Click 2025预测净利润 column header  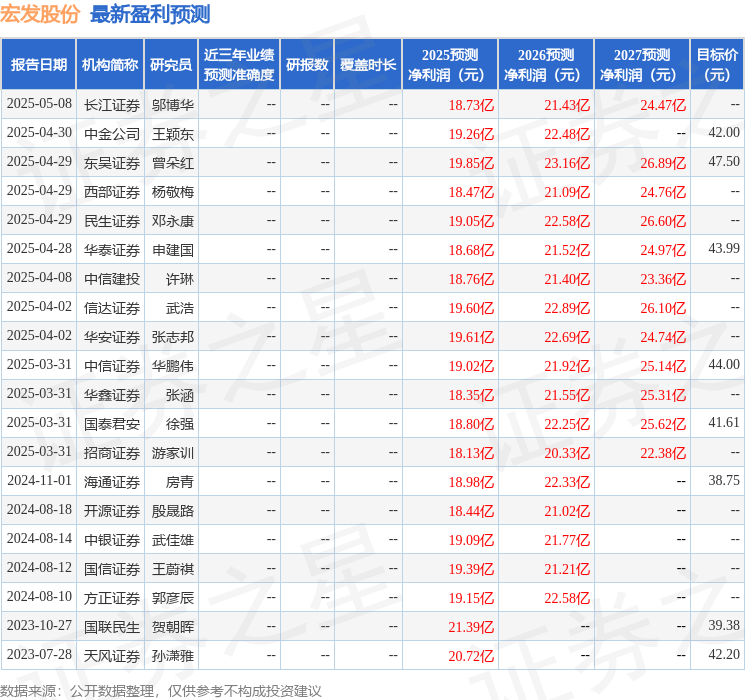tap(450, 65)
